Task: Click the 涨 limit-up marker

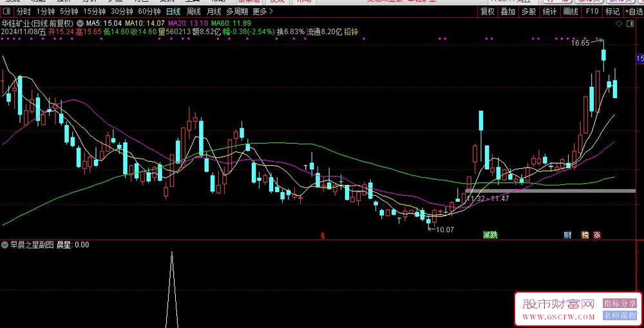Action: pos(597,235)
